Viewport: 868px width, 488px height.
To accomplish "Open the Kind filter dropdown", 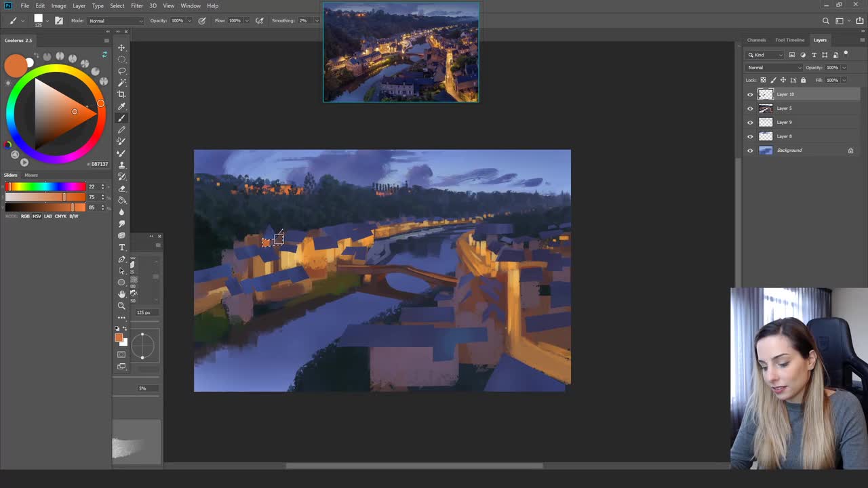I will [765, 55].
